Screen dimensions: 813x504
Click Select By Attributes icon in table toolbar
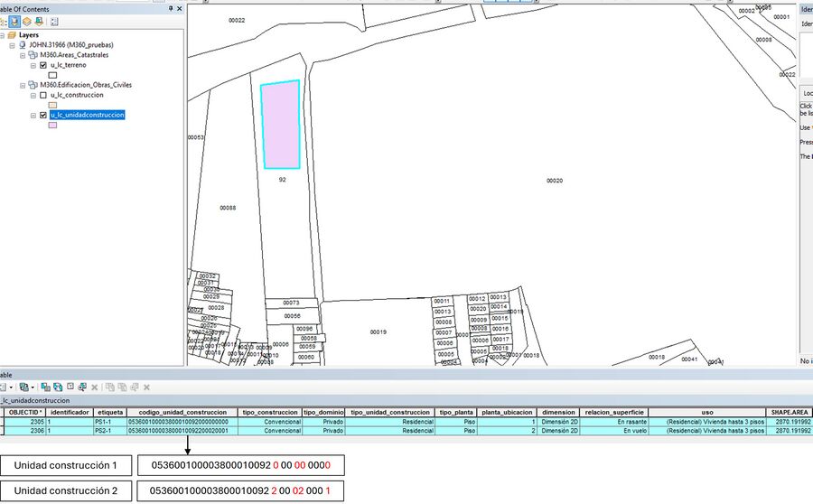point(44,387)
